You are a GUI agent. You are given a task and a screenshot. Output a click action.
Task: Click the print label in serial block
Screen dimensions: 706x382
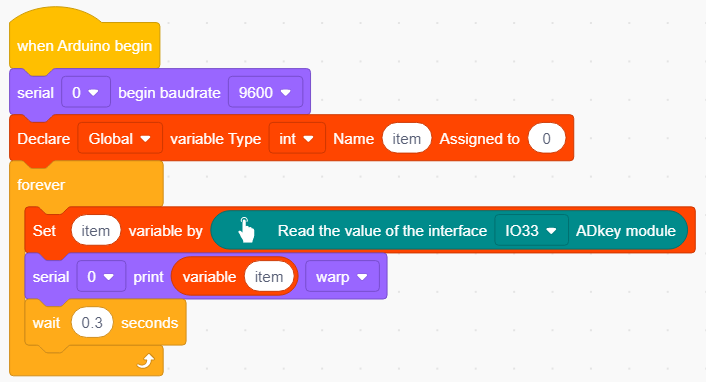click(x=148, y=276)
